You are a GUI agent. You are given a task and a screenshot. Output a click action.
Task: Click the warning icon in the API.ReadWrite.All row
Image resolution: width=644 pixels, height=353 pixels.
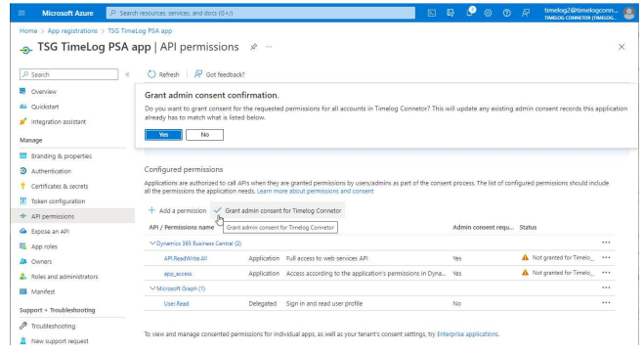coord(525,258)
